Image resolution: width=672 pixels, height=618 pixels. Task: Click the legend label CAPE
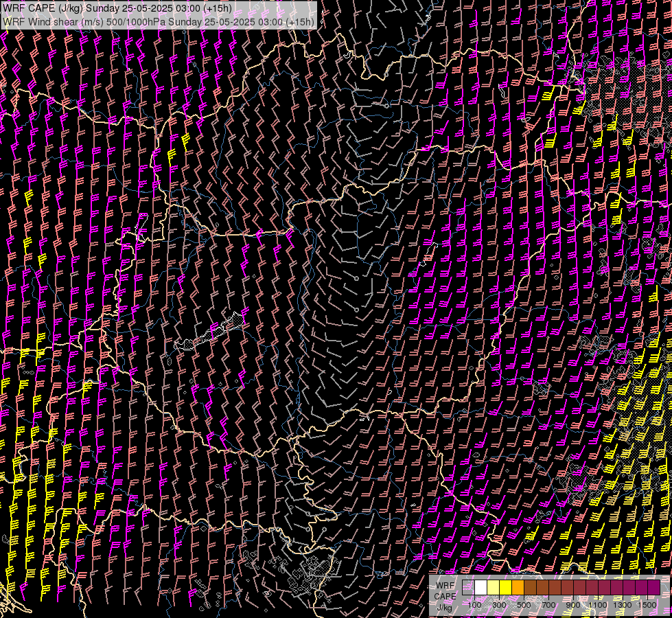(x=445, y=596)
